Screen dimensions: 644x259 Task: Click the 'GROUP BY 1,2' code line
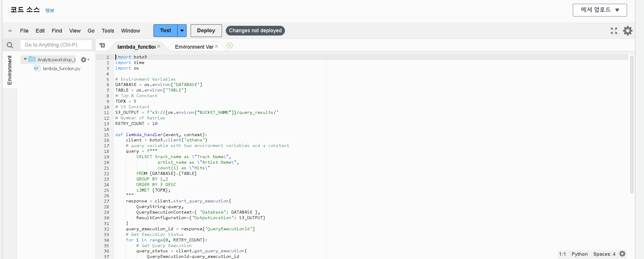(152, 179)
